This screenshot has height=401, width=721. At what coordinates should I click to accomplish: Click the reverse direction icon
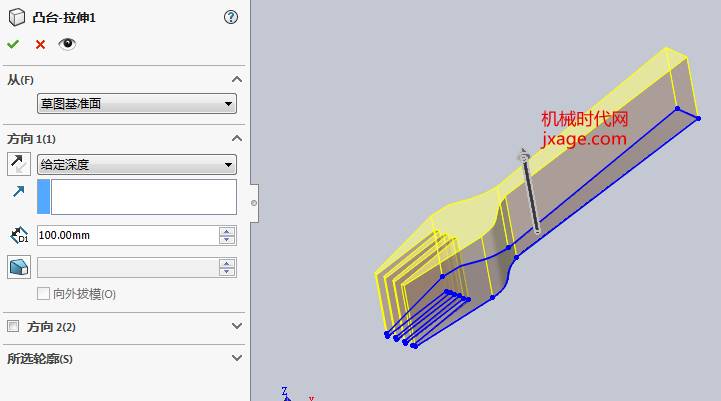pos(19,164)
